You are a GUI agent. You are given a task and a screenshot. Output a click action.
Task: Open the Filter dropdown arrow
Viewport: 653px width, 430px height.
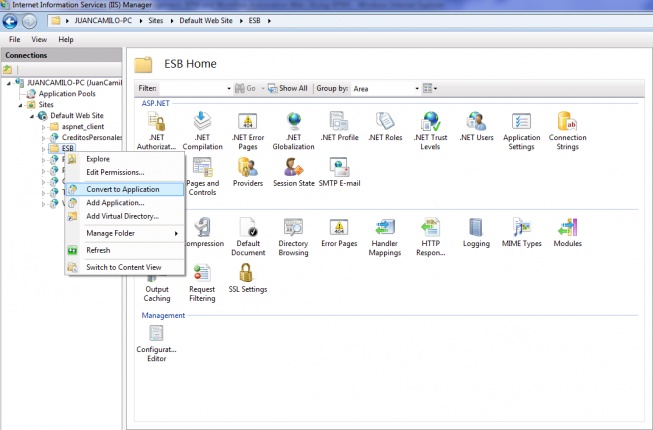point(229,89)
